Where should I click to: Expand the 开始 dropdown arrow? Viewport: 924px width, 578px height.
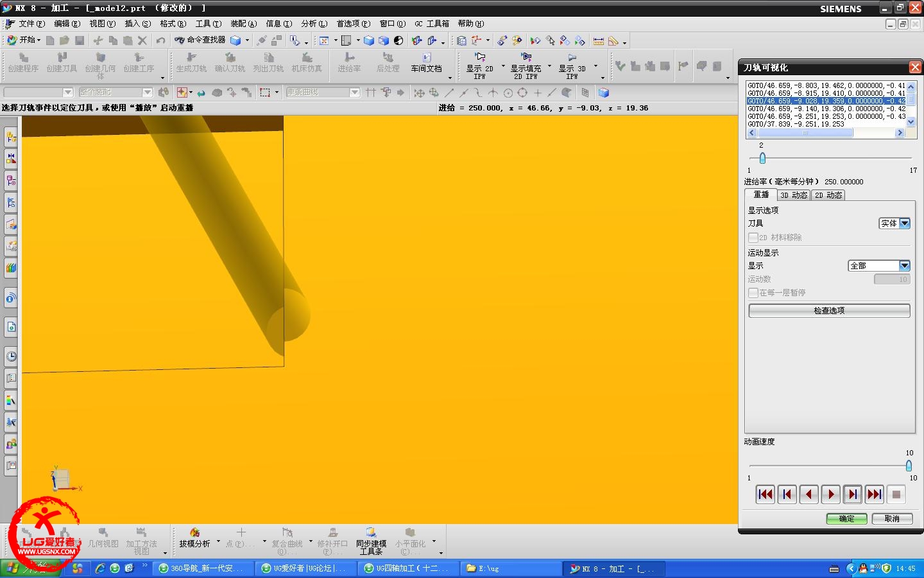click(x=39, y=40)
